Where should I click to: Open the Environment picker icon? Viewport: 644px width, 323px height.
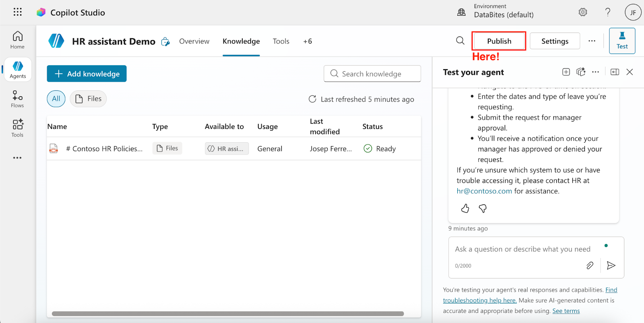point(461,12)
